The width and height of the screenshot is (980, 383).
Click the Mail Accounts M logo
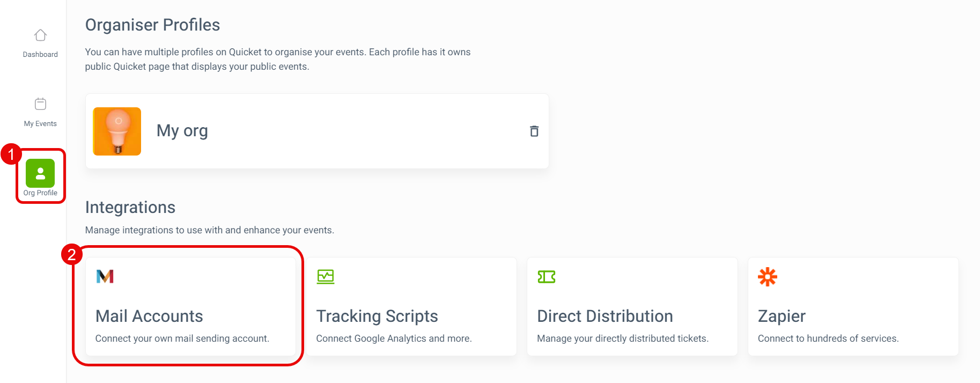pos(105,276)
